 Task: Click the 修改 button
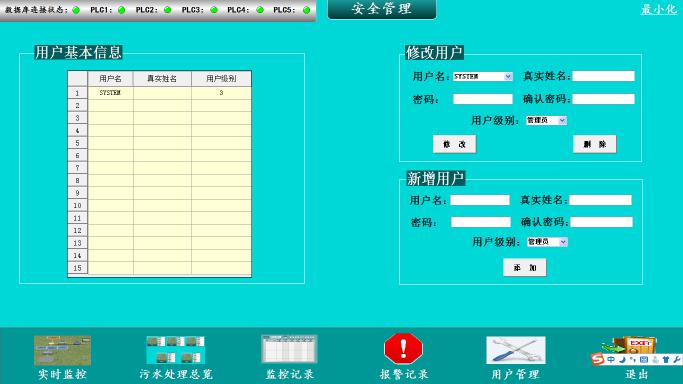(x=454, y=144)
